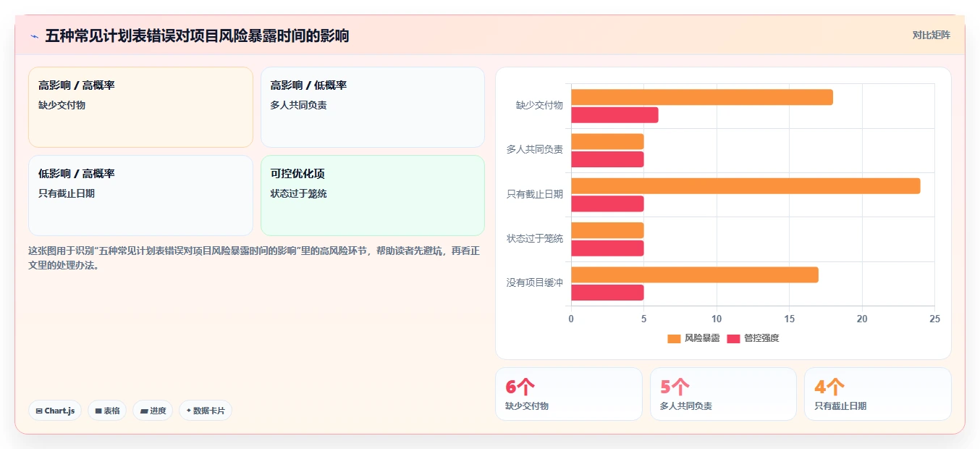This screenshot has height=449, width=980.
Task: Click the 数据卡片 tag chip
Action: (206, 411)
